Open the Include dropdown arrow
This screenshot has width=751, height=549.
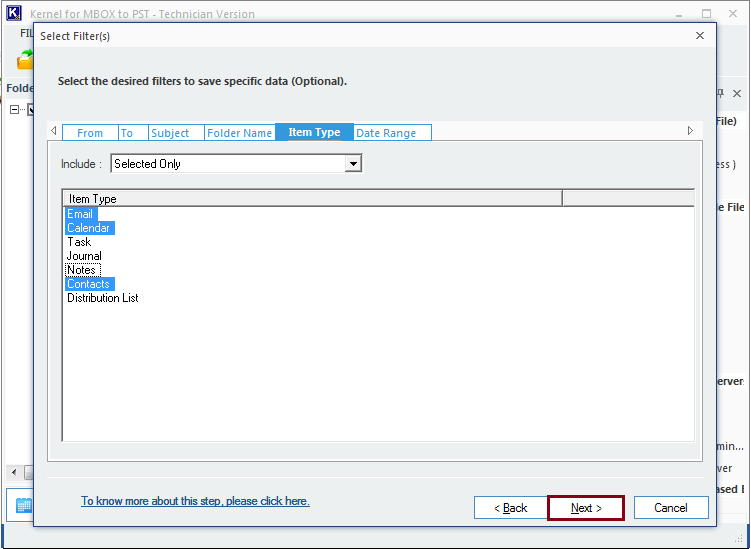click(x=353, y=164)
